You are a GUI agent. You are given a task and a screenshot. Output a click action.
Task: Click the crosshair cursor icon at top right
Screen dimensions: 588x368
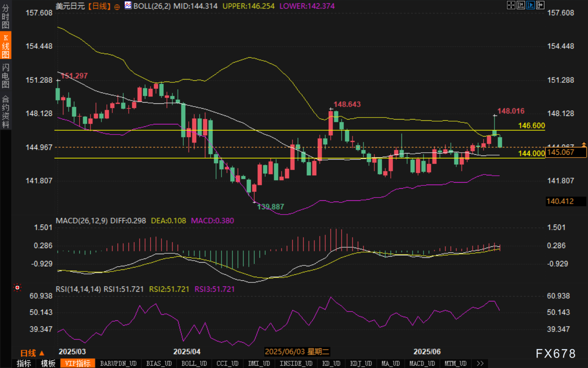(x=511, y=5)
